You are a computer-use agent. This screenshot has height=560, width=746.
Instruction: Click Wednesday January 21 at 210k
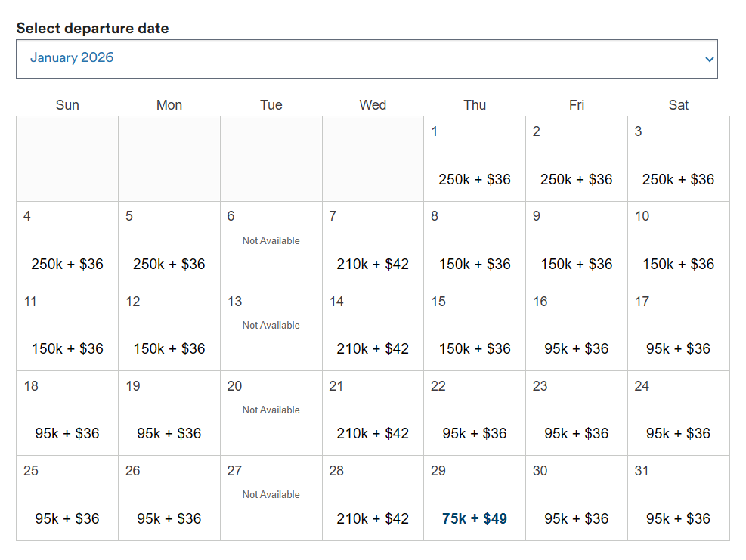pyautogui.click(x=373, y=413)
